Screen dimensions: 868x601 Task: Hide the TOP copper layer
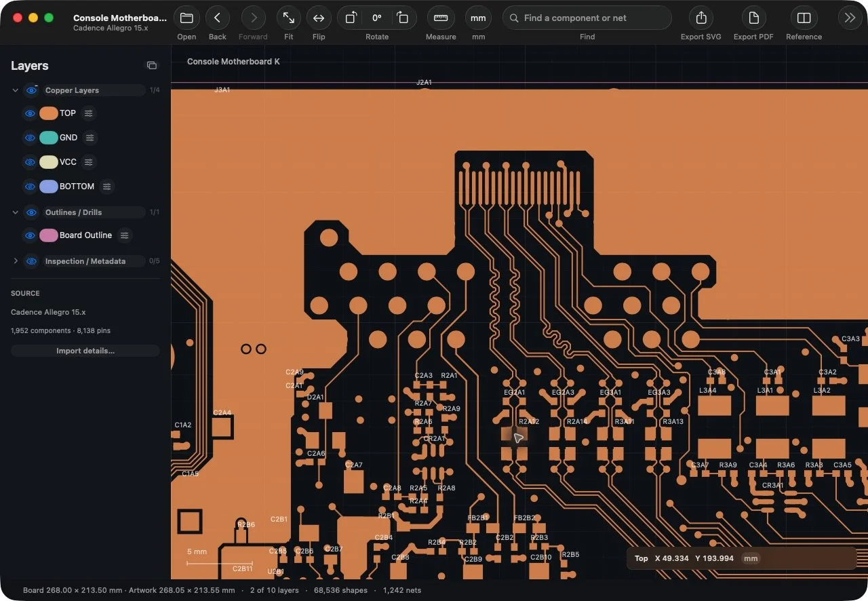[30, 113]
